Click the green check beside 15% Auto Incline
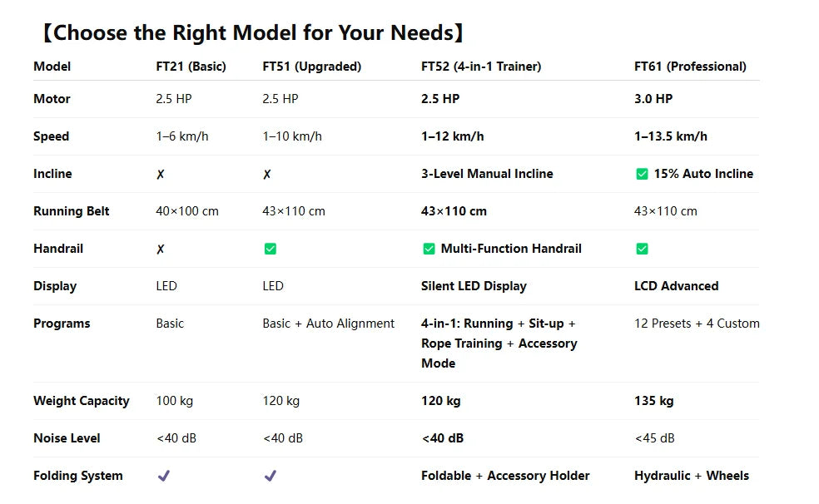The image size is (819, 504). pos(642,174)
